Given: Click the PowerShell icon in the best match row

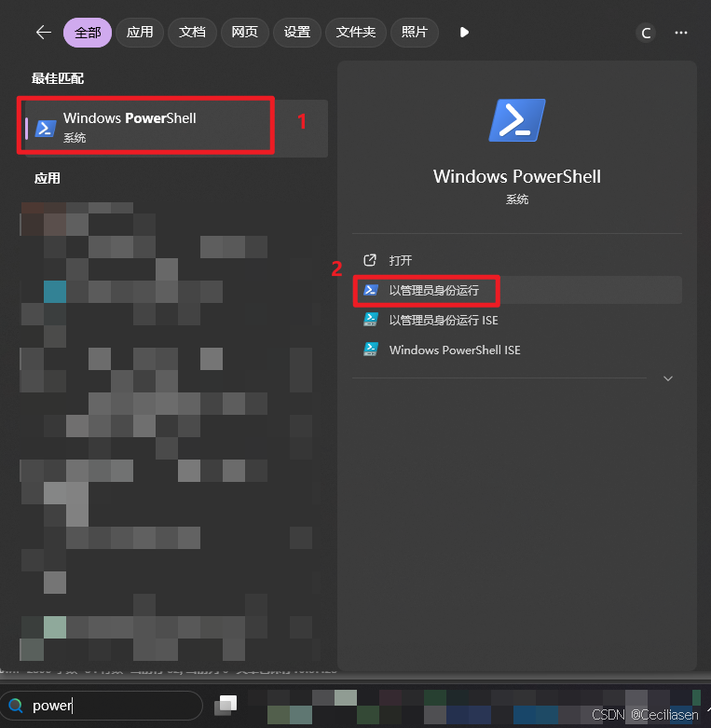Looking at the screenshot, I should coord(46,129).
